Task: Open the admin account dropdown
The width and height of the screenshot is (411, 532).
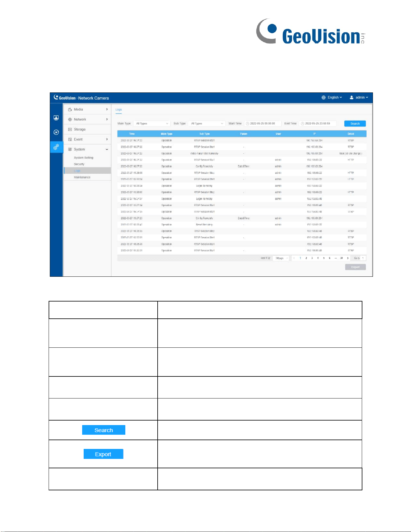Action: pyautogui.click(x=362, y=98)
